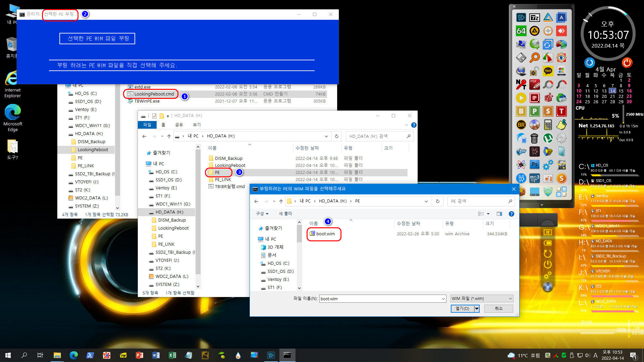The height and width of the screenshot is (362, 644).
Task: Click properties checkmark in HD_DATA quick access toolbar
Action: [154, 116]
